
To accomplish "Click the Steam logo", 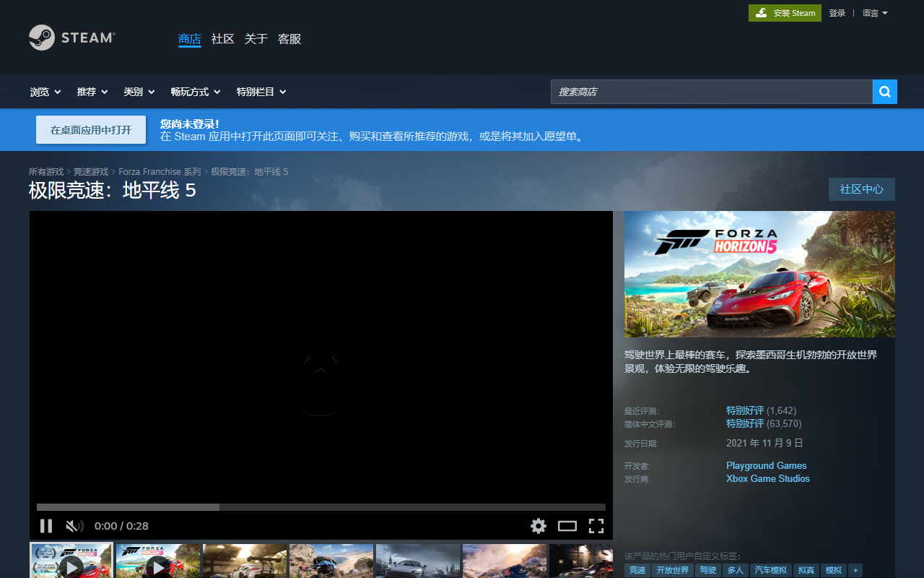I will (71, 38).
